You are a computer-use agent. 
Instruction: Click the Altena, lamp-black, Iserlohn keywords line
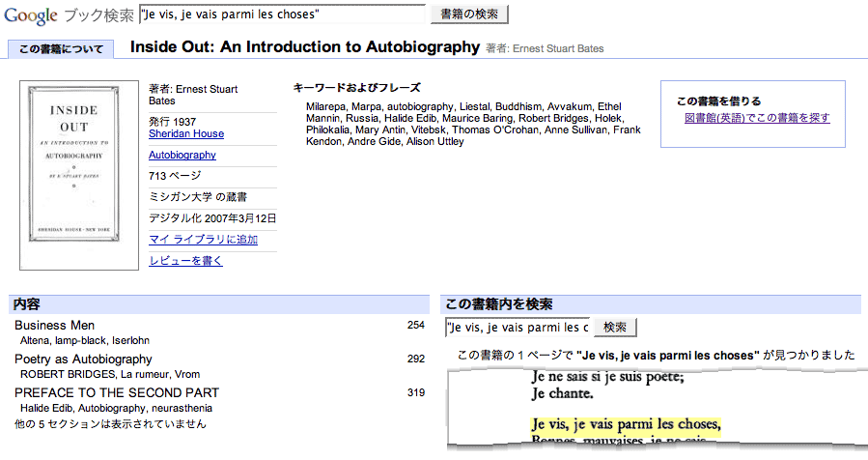point(85,341)
